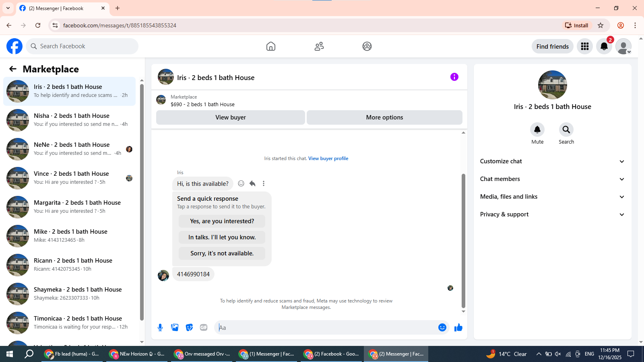
Task: Open Vince 2 beds 1 bath House chat
Action: point(70,178)
